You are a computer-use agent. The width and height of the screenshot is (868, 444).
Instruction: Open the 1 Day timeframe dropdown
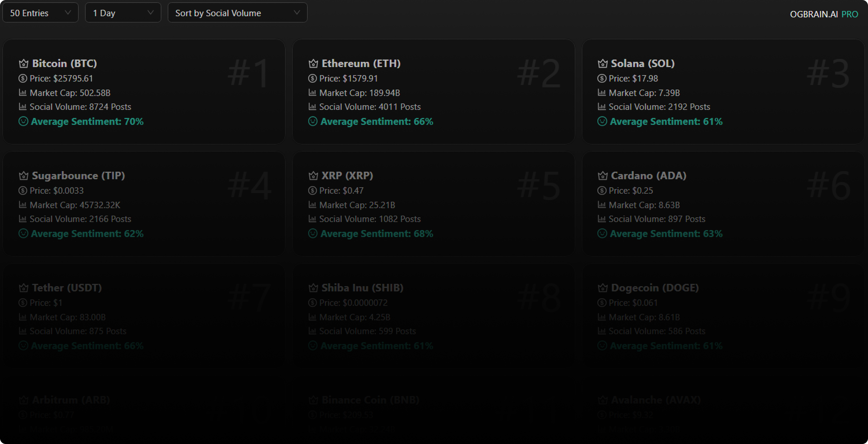tap(123, 13)
